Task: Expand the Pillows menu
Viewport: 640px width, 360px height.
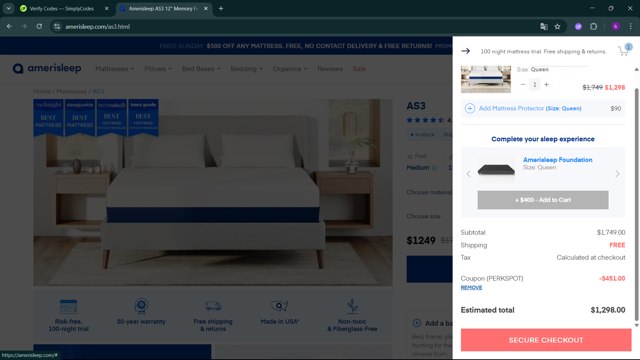Action: tap(158, 69)
